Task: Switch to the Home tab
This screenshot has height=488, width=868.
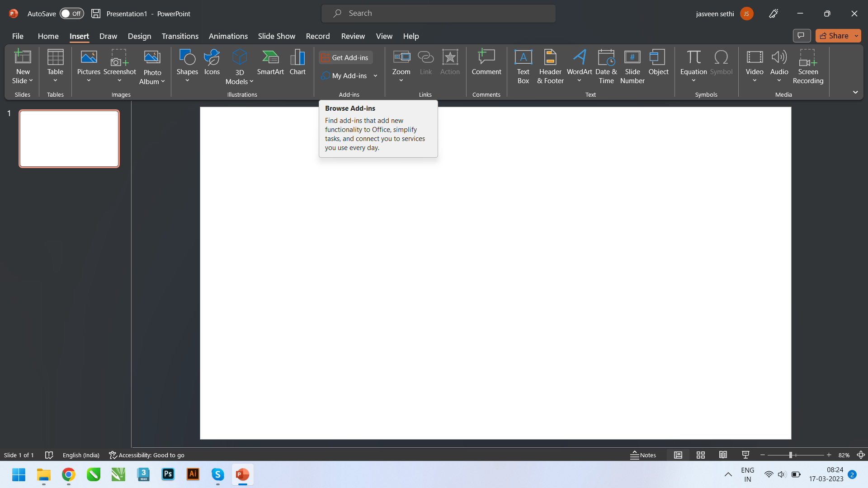Action: tap(48, 36)
